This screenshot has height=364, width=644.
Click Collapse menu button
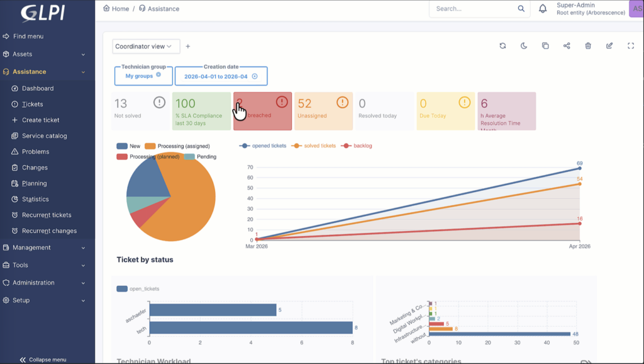pos(43,360)
